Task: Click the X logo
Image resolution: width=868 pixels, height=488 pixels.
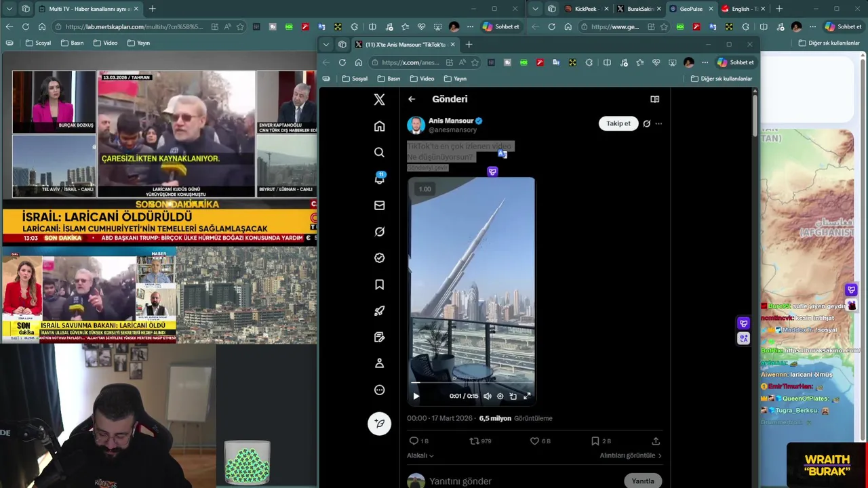Action: point(379,99)
